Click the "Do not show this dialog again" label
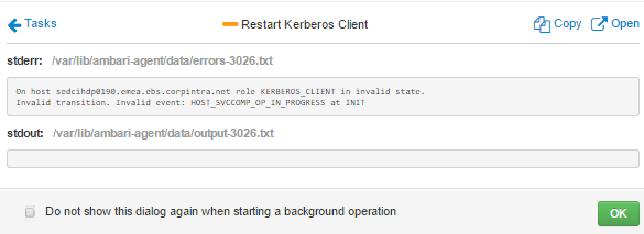Image resolution: width=644 pixels, height=234 pixels. (221, 211)
